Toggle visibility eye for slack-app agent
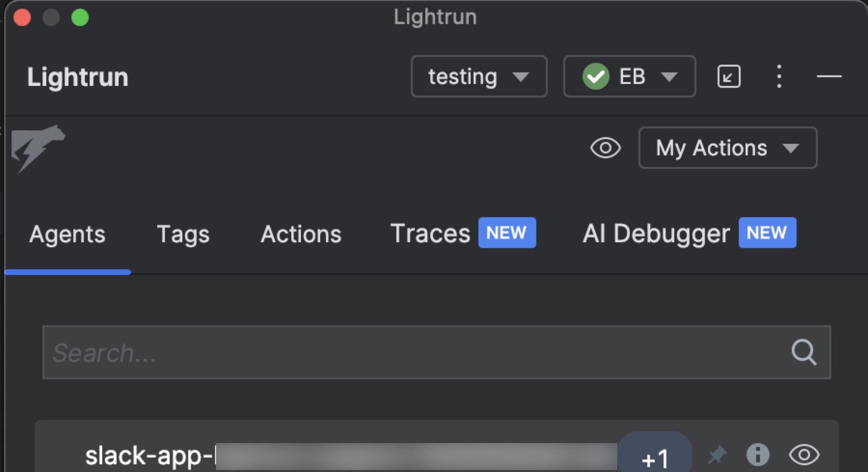 point(804,455)
